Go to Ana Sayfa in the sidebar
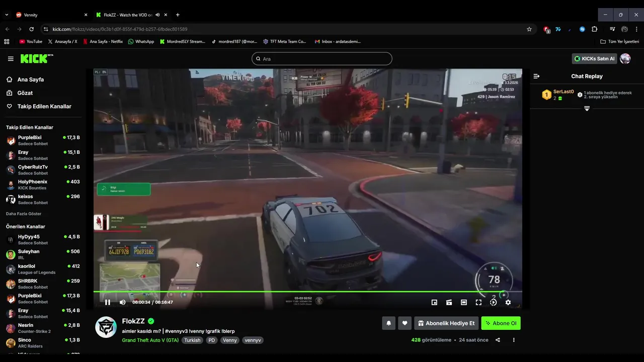Viewport: 644px width, 362px height. click(30, 79)
